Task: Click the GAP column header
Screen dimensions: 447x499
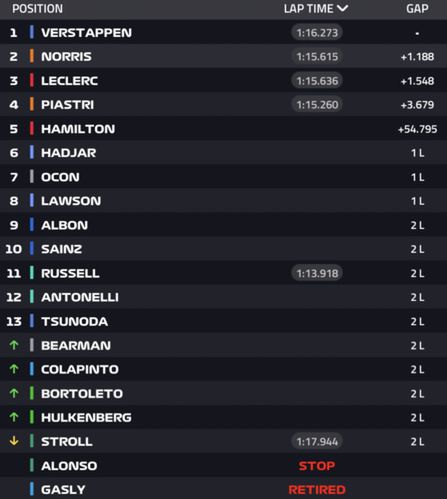Action: (417, 9)
